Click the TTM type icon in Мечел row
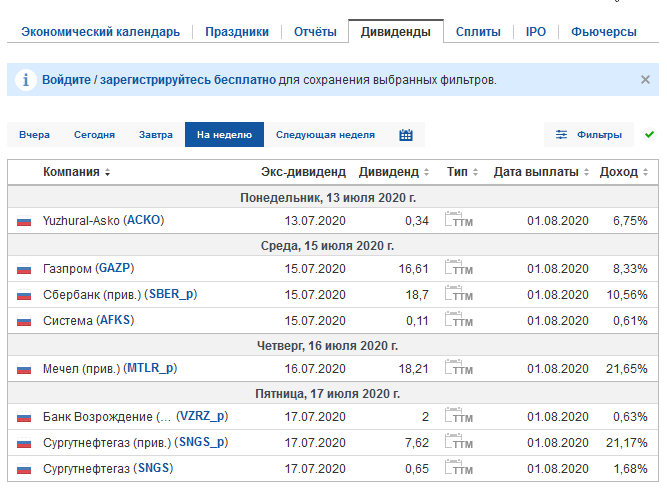Viewport: 667px width, 488px height. point(459,367)
